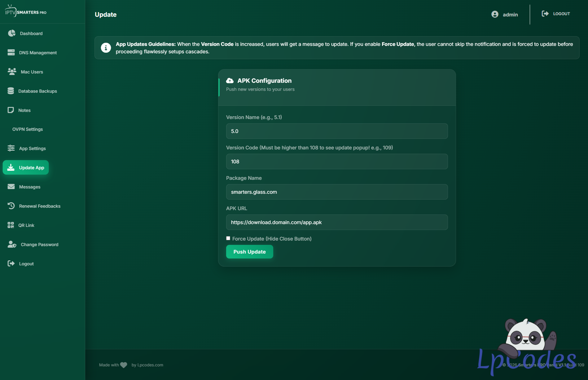Open Change Password from the sidebar
This screenshot has width=588, height=380.
click(39, 245)
